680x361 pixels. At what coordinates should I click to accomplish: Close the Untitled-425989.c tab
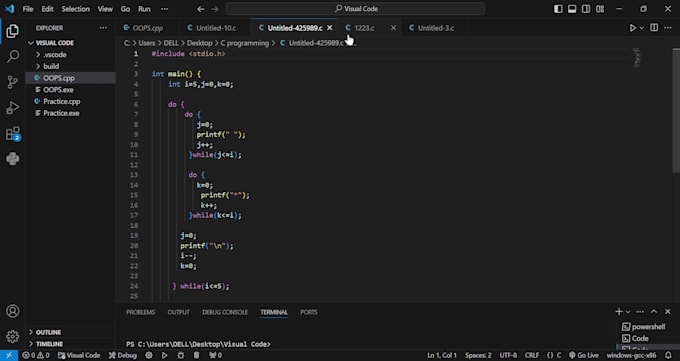330,28
